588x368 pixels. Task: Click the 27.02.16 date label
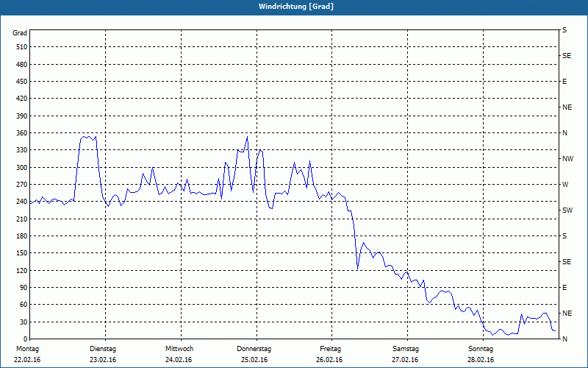(405, 360)
